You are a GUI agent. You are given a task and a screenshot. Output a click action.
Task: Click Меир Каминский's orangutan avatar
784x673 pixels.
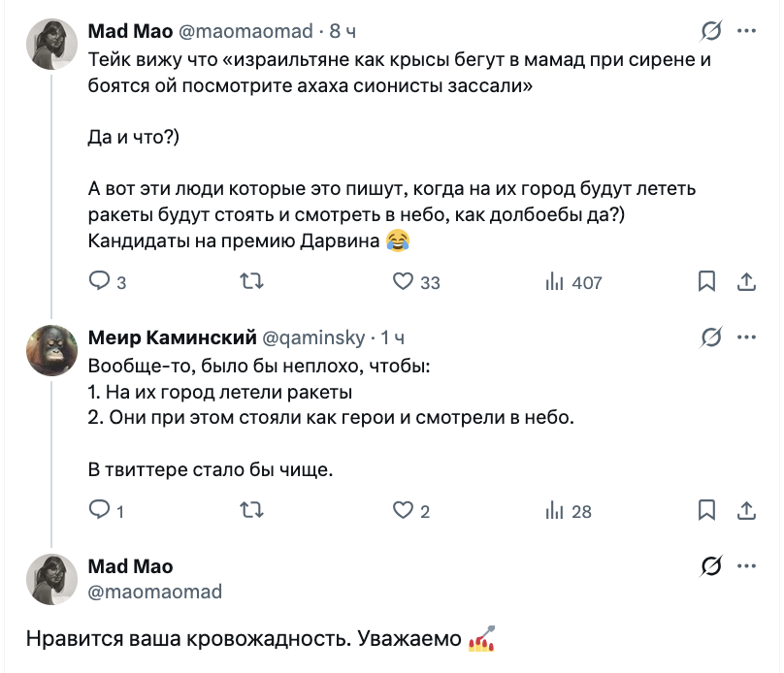click(x=51, y=350)
